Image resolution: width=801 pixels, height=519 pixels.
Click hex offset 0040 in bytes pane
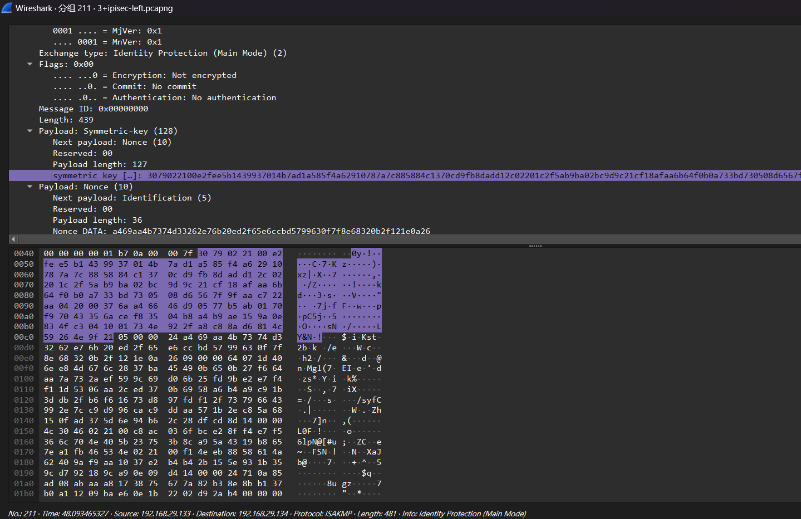23,253
